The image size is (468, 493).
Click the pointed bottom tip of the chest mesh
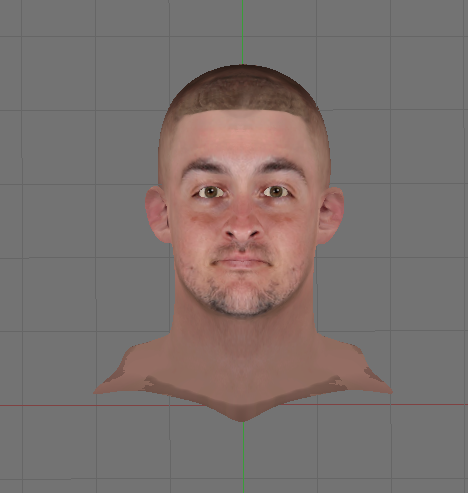pyautogui.click(x=242, y=417)
